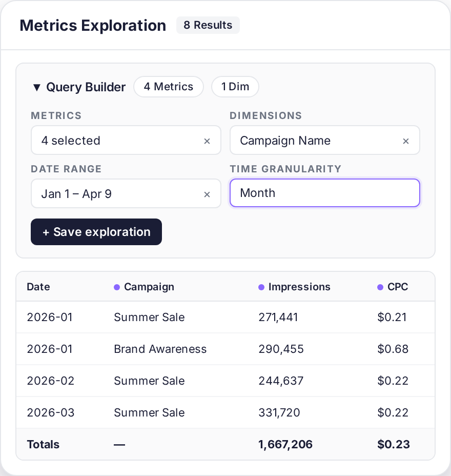This screenshot has width=451, height=476.
Task: Sort by the Campaign column header
Action: tap(149, 287)
